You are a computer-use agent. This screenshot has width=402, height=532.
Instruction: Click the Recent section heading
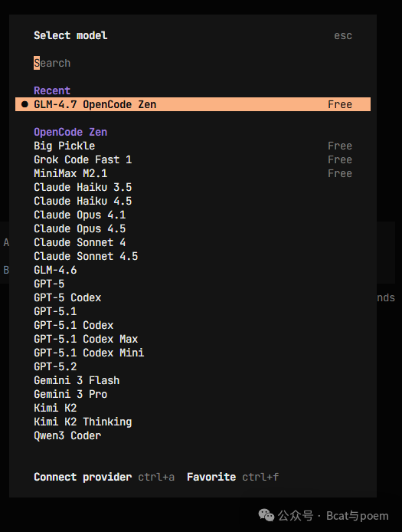coord(52,90)
